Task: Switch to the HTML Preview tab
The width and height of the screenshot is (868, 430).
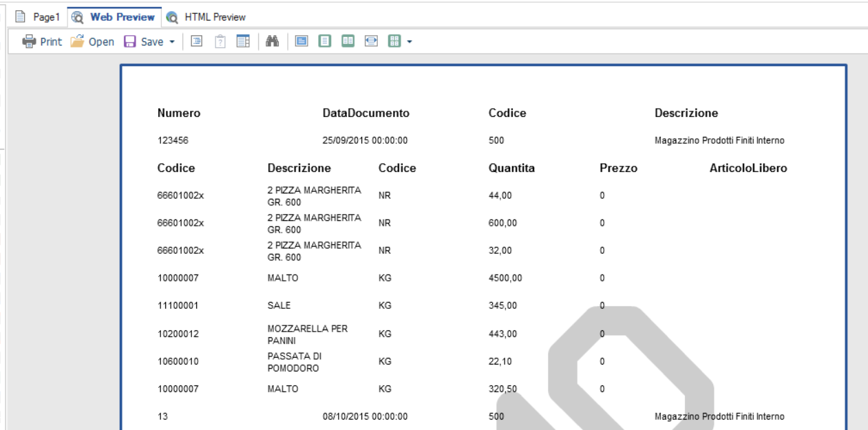Action: (206, 17)
